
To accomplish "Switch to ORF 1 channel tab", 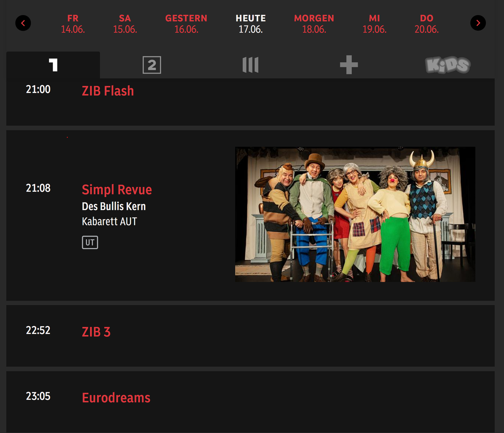I will coord(53,65).
